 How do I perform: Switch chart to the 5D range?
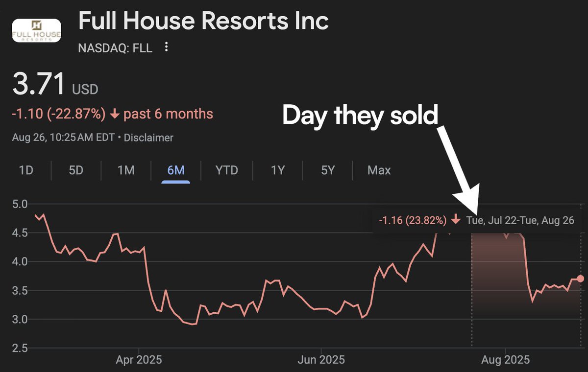click(x=76, y=170)
